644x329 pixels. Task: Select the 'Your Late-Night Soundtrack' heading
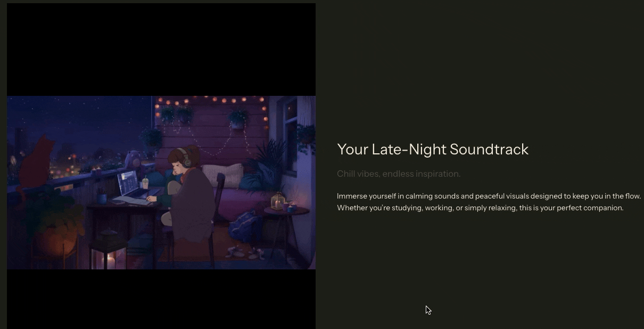point(433,150)
